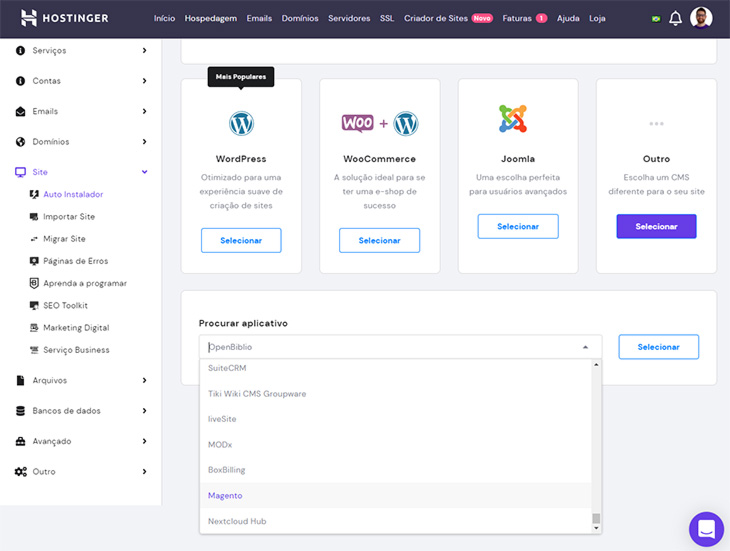Choose MODx from the list

(x=396, y=445)
